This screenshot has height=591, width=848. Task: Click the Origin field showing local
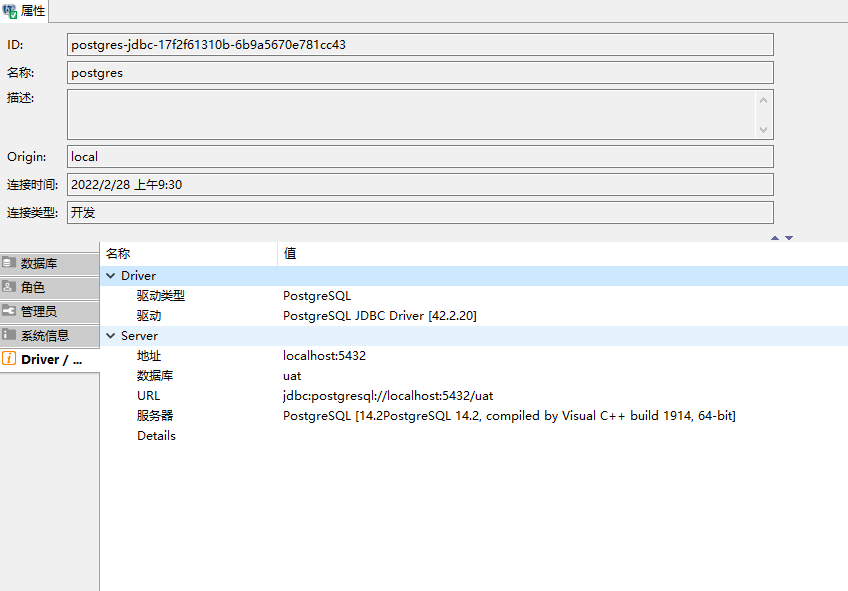tap(420, 156)
